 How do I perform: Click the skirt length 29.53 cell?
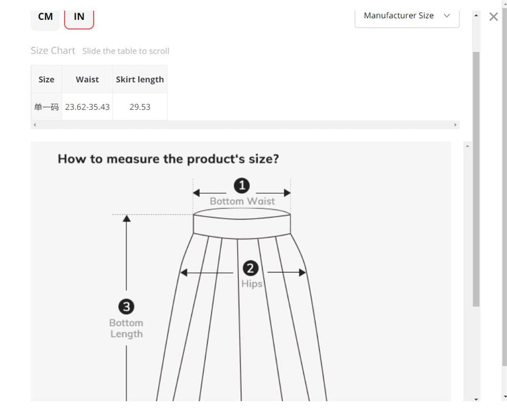click(x=140, y=107)
